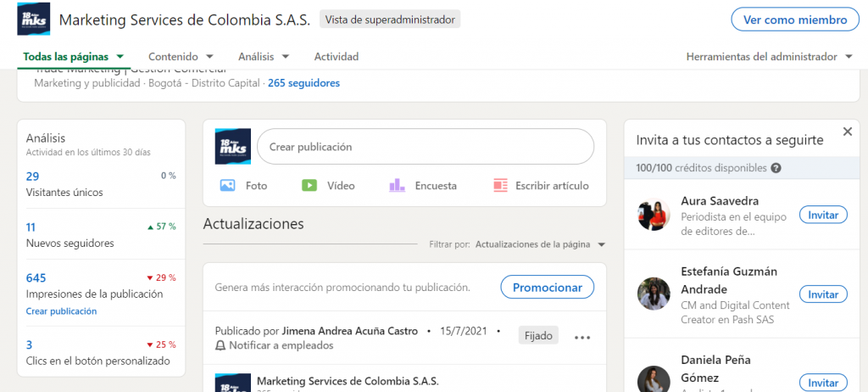Open the 265 seguidores link
Screen dimensions: 868x392
click(x=304, y=83)
